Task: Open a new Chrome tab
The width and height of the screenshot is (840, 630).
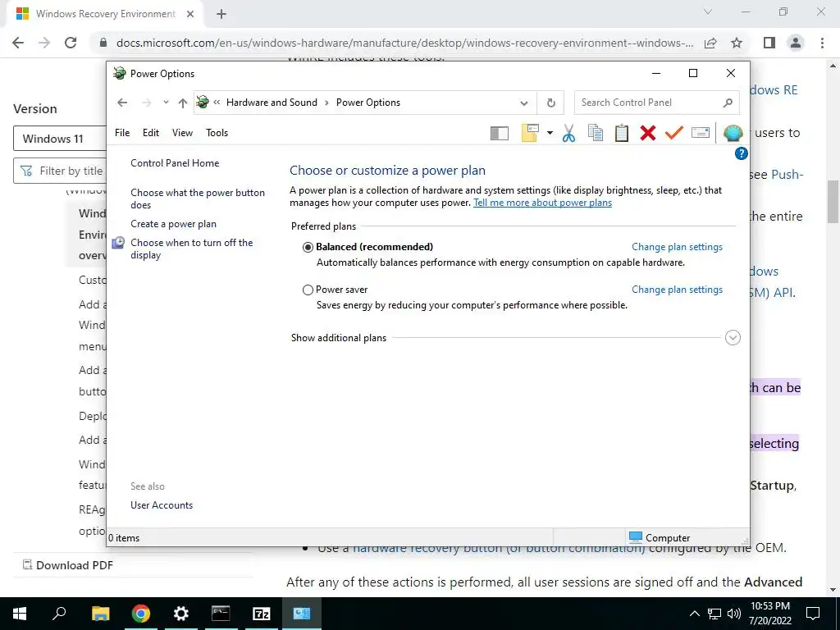Action: click(221, 14)
